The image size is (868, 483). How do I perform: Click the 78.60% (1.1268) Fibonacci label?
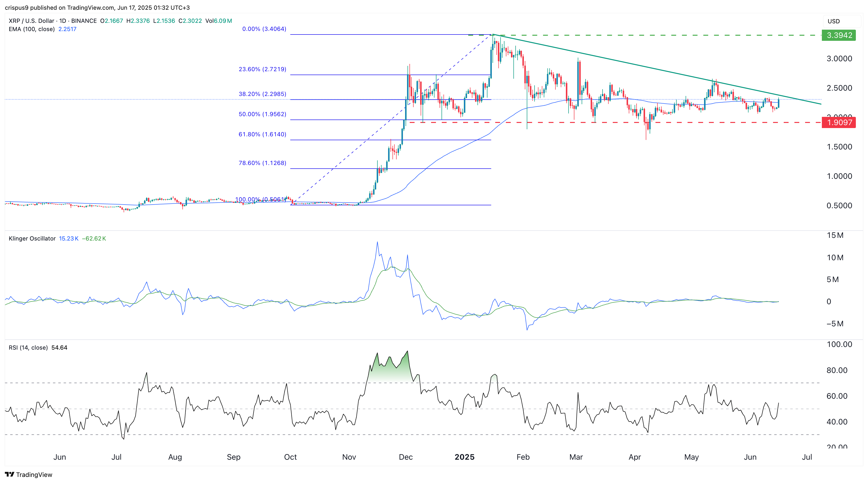pos(263,163)
